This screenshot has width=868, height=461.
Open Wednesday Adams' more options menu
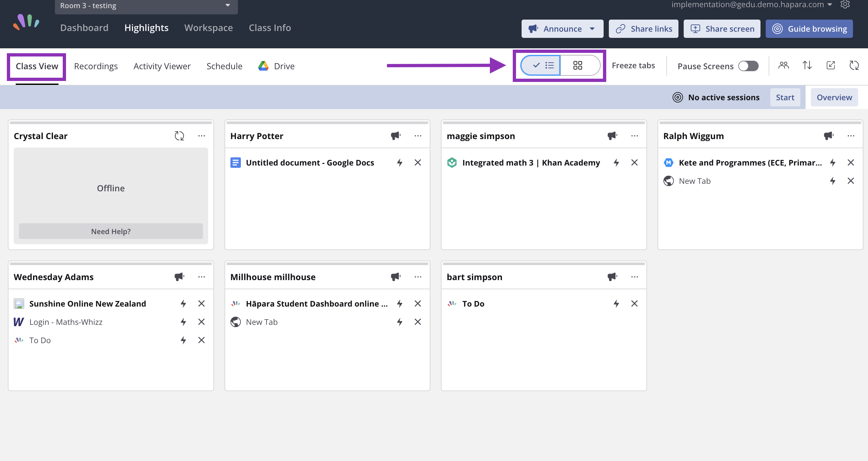tap(202, 277)
